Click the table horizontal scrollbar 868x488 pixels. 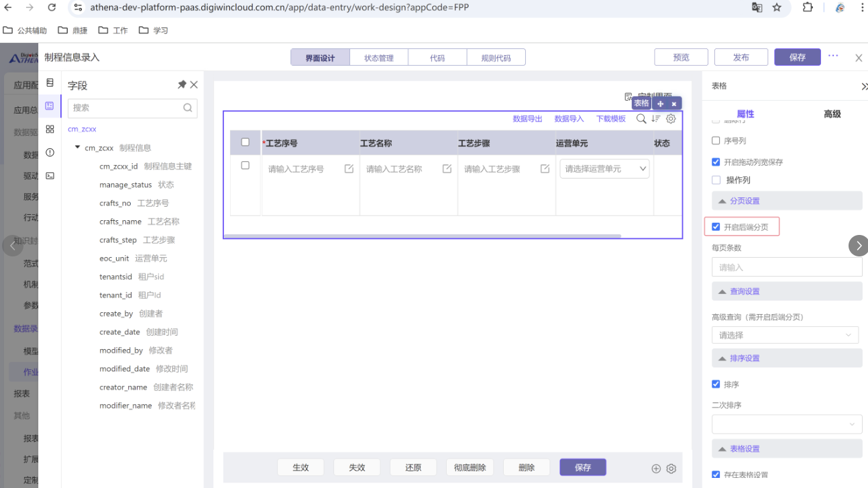[423, 236]
